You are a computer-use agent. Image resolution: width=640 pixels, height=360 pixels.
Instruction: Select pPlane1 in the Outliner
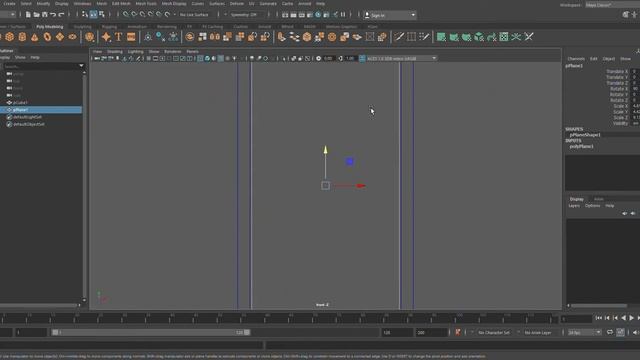pyautogui.click(x=41, y=110)
